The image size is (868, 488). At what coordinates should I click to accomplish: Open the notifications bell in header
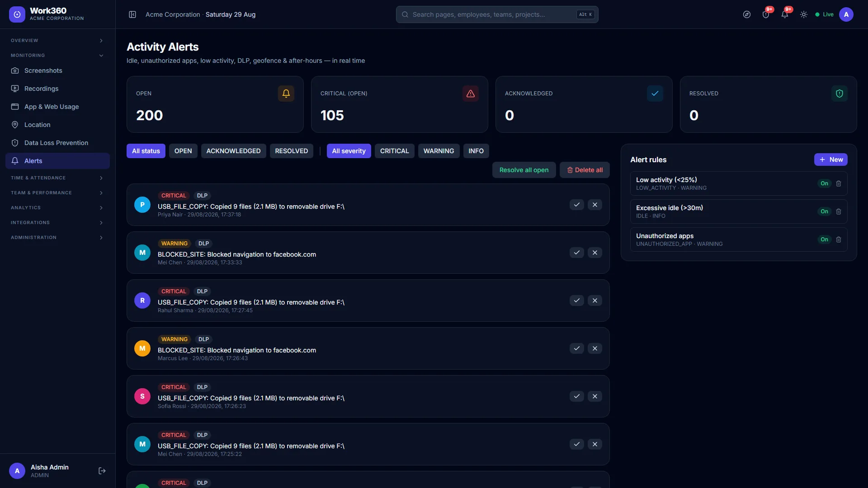(x=785, y=14)
